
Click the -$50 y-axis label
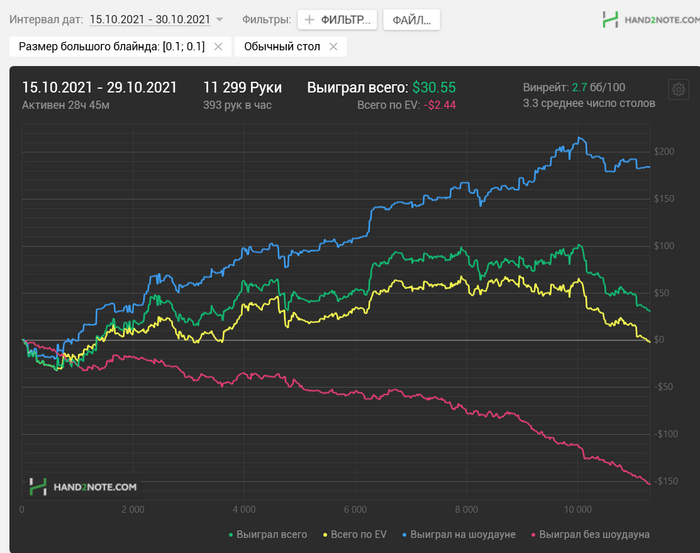tap(663, 387)
